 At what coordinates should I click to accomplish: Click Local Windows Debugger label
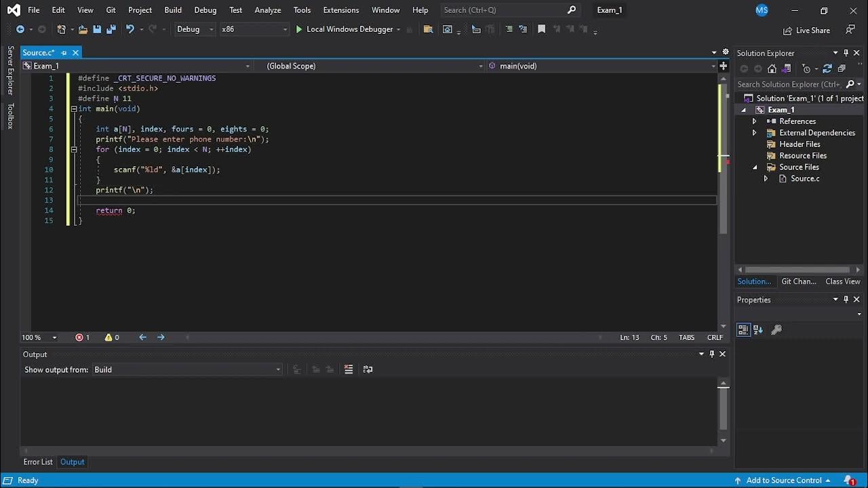349,29
